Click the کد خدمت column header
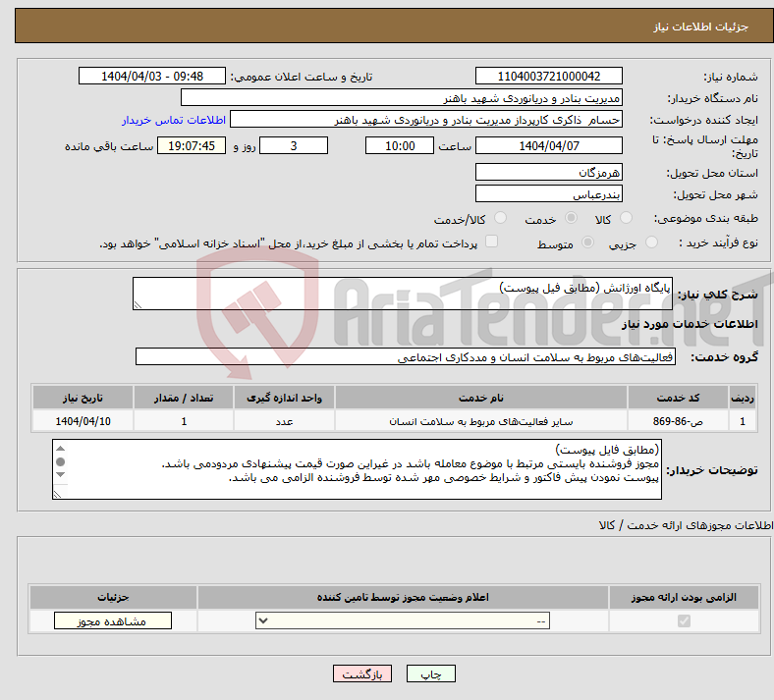 click(679, 398)
